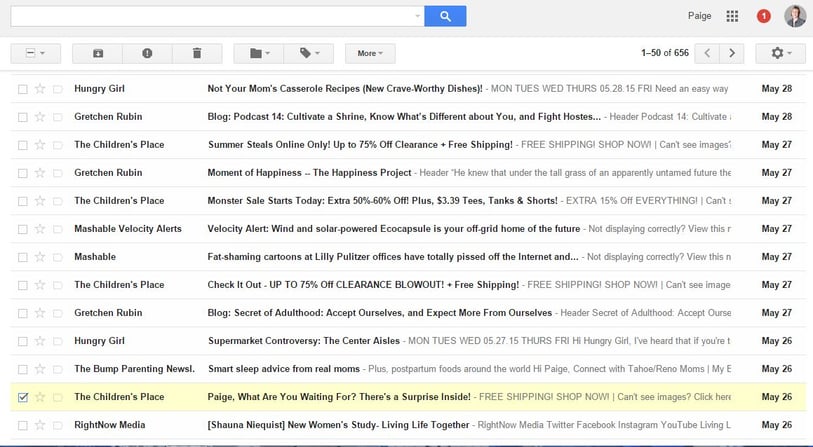Click the Paige profile name link
The width and height of the screenshot is (813, 447).
pyautogui.click(x=699, y=16)
